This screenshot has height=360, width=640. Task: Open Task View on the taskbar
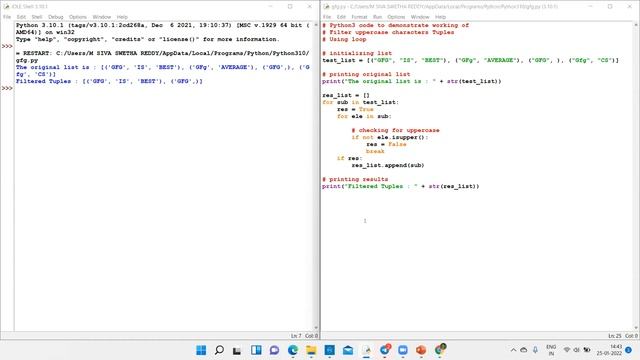[x=237, y=350]
